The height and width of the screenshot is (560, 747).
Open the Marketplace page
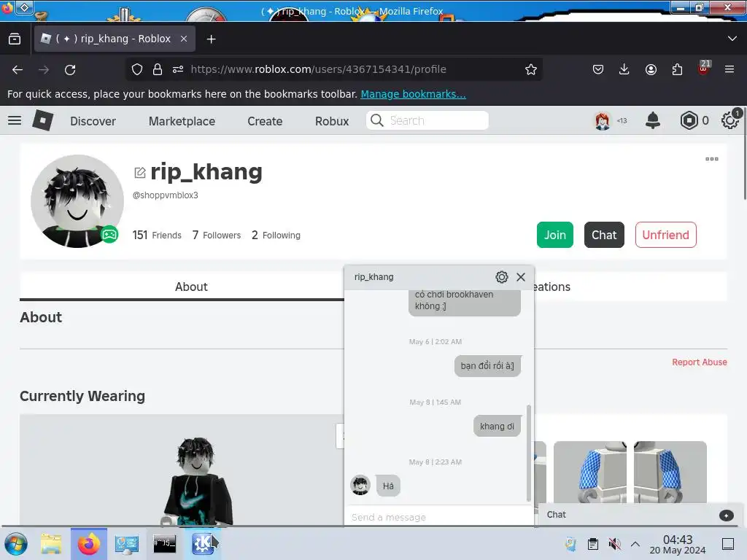tap(182, 121)
